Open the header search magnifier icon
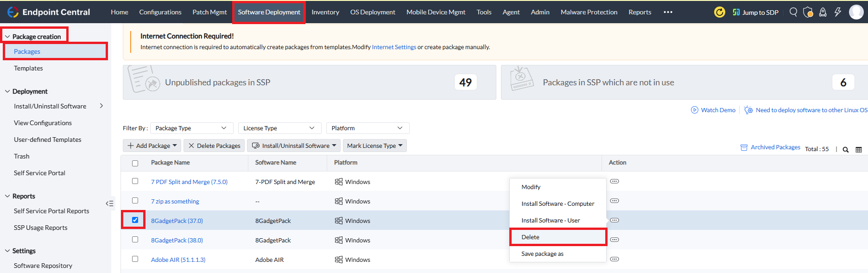The height and width of the screenshot is (273, 868). [x=793, y=12]
